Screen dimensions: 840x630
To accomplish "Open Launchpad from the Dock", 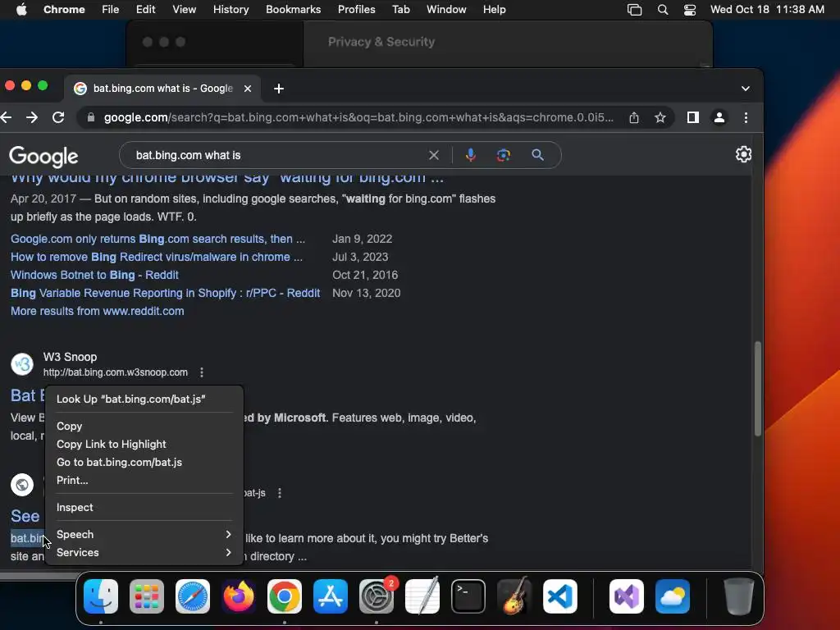I will click(147, 596).
